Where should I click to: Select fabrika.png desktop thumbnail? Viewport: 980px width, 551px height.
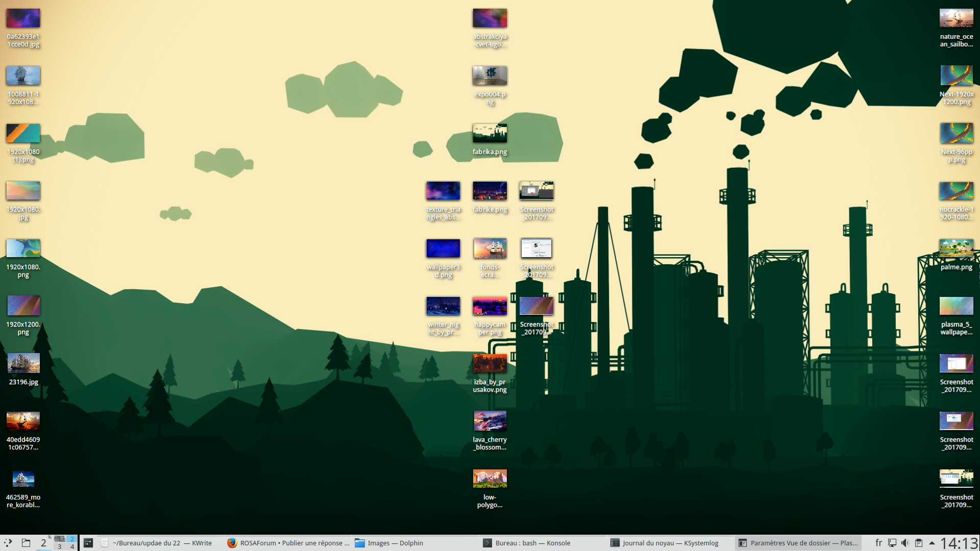pyautogui.click(x=489, y=134)
